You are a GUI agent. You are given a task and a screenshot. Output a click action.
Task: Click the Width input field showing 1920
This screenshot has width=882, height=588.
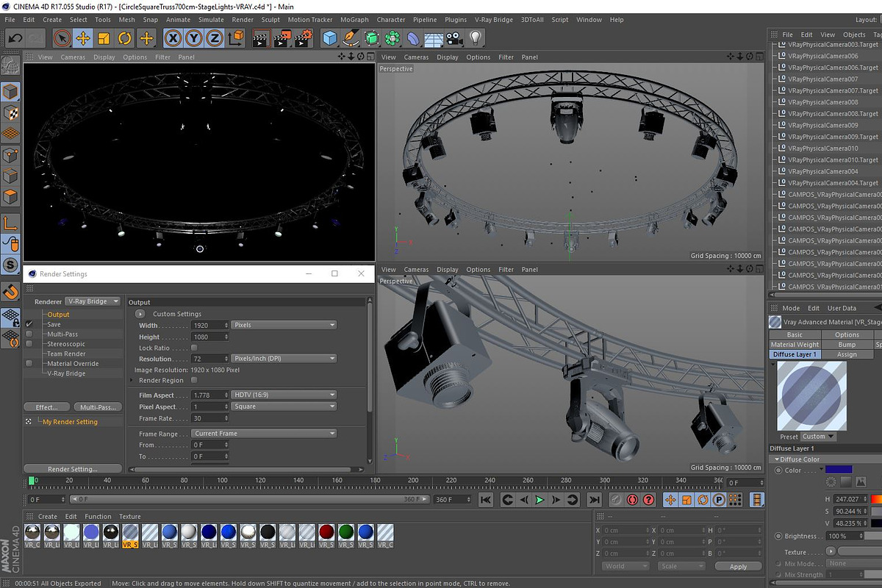click(209, 325)
